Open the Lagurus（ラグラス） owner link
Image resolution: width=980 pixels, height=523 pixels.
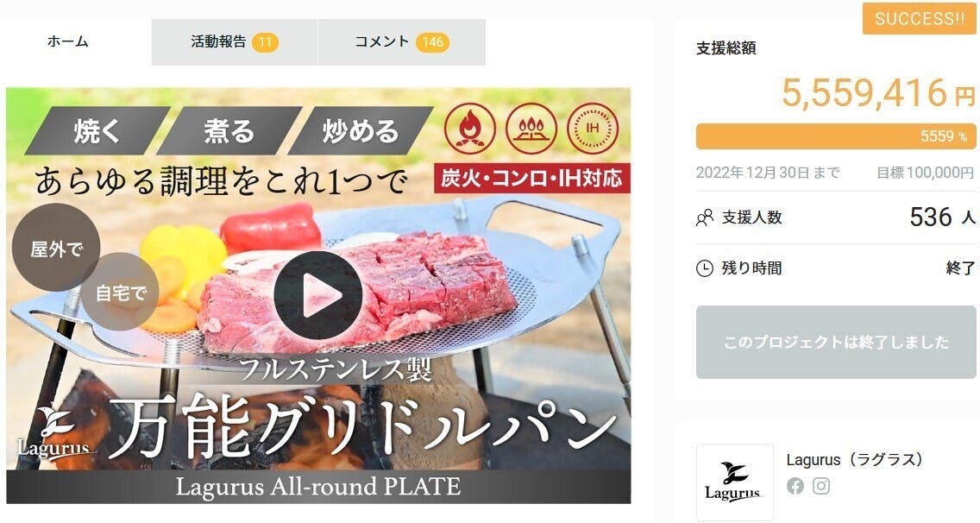(x=855, y=460)
